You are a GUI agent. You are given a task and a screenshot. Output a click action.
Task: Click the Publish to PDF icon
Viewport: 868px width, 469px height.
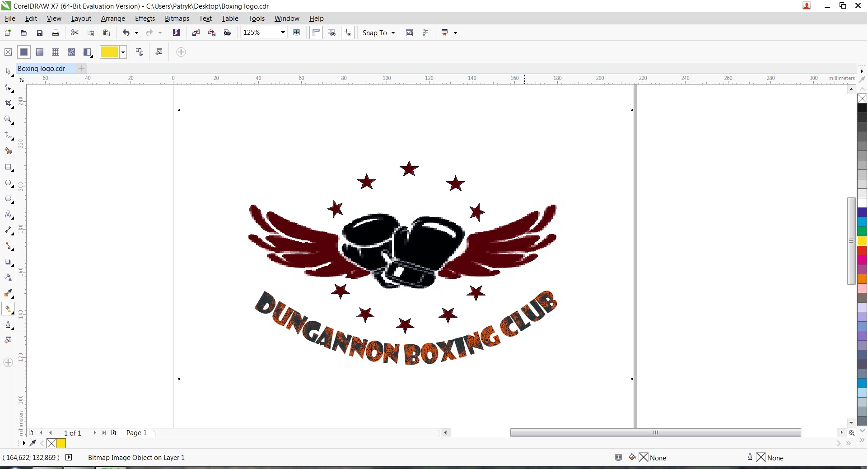click(x=228, y=33)
